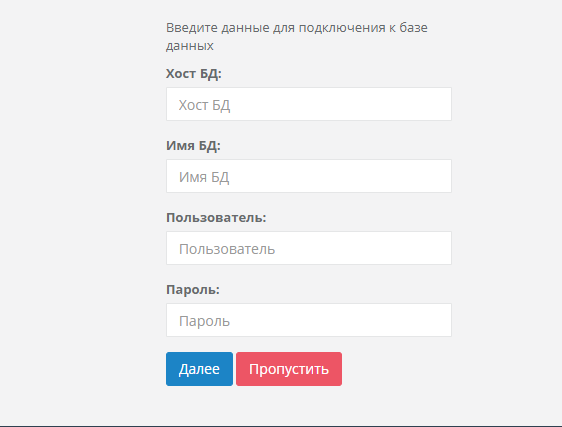Skip the database setup step
This screenshot has height=427, width=562.
click(289, 369)
